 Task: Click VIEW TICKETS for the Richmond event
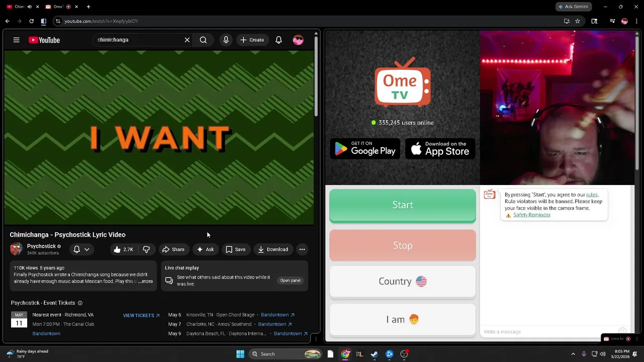(x=141, y=315)
